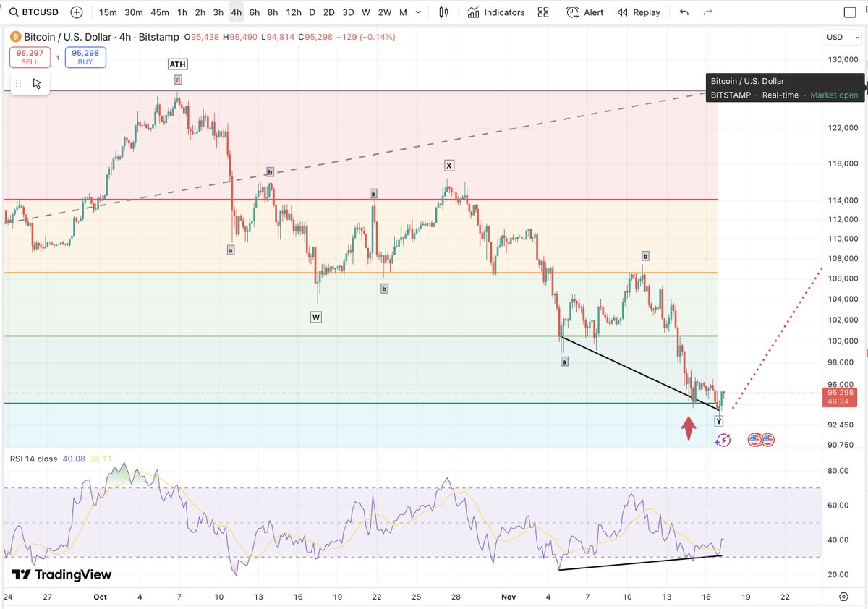
Task: Open the BTCUSD symbol search
Action: coord(33,12)
